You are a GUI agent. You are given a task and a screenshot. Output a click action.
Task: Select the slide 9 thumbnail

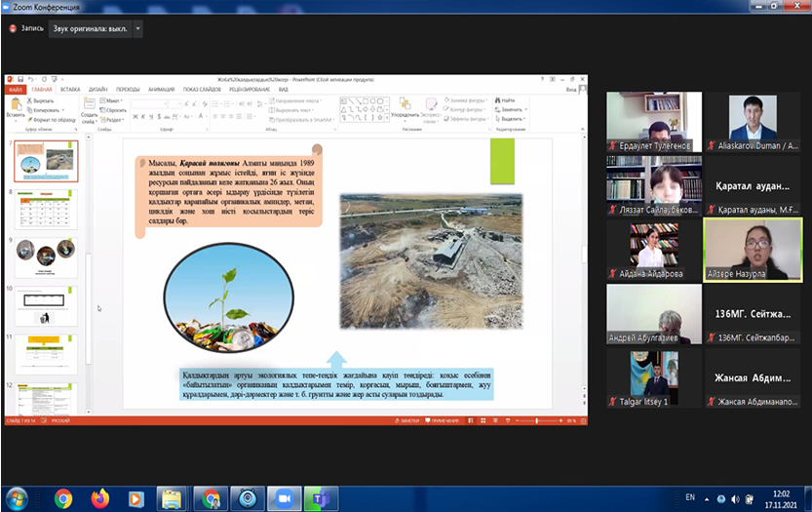pyautogui.click(x=46, y=256)
